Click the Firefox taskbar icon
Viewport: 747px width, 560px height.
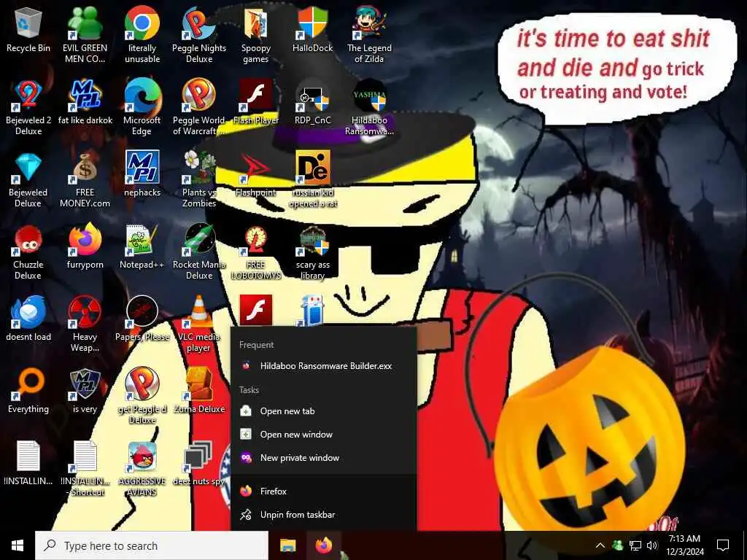pos(324,545)
